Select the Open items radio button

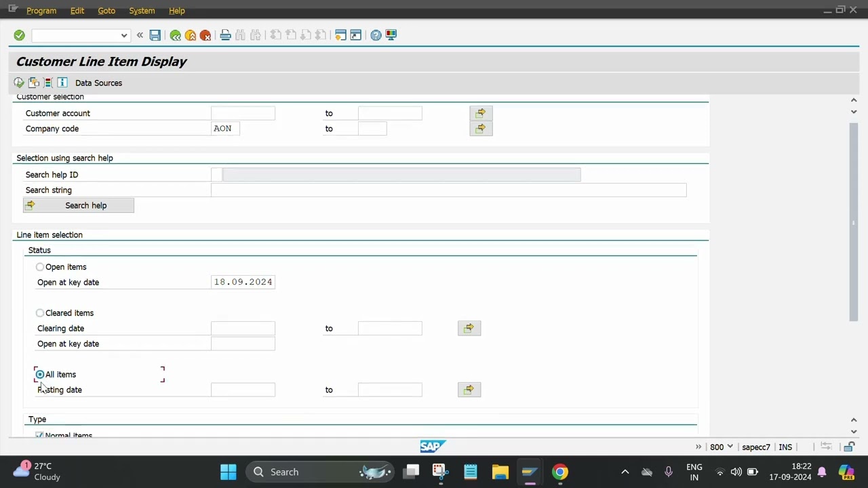[40, 267]
